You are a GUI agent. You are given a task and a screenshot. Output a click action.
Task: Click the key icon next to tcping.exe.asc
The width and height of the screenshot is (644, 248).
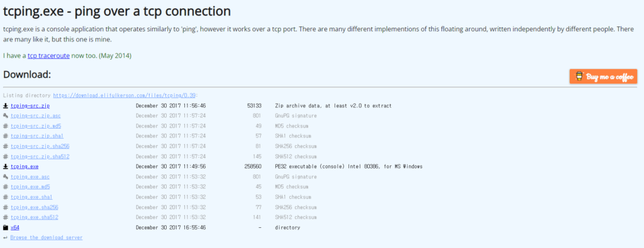(5, 176)
